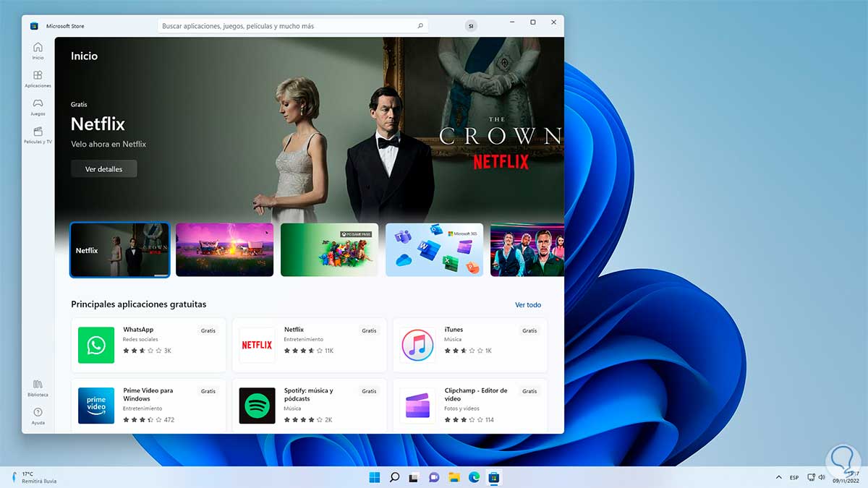Click ESP language indicator
The height and width of the screenshot is (488, 868).
point(794,477)
